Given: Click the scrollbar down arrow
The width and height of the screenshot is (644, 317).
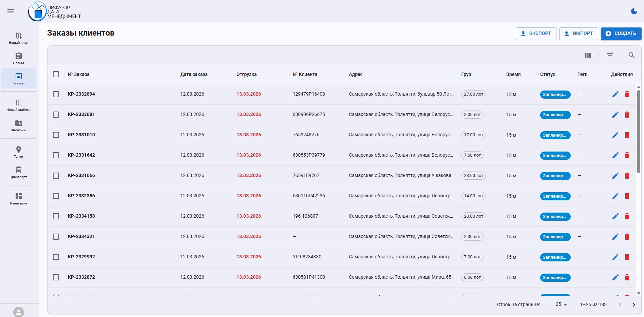Looking at the screenshot, I should [x=639, y=294].
